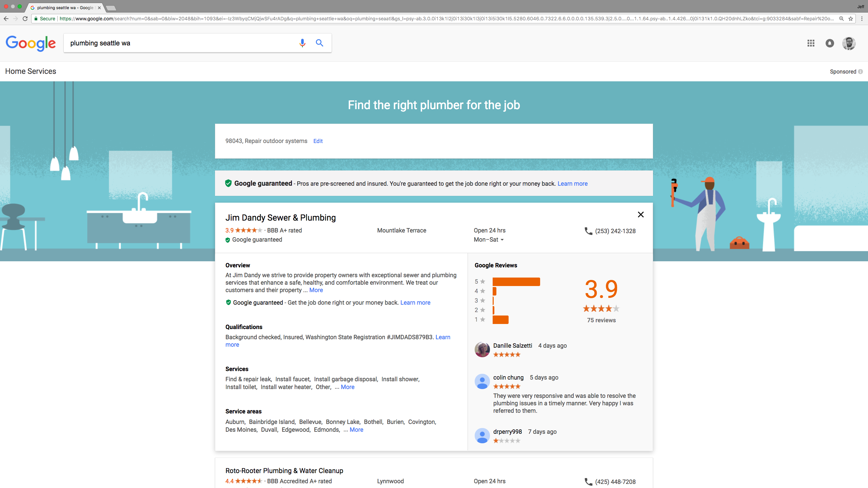Click the Jeff profile name in title bar
The height and width of the screenshot is (488, 868).
pos(861,7)
